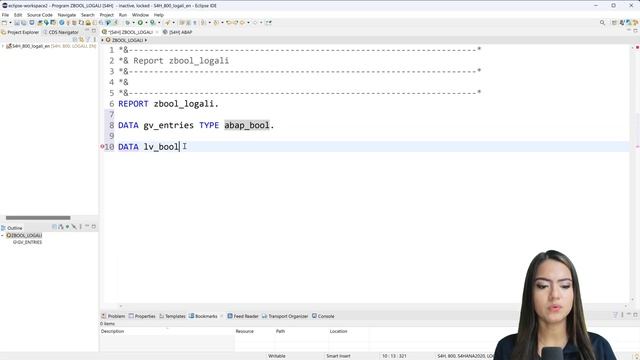Place cursor after lv_bool on line 10
Viewport: 640px width, 360px height.
click(x=180, y=147)
